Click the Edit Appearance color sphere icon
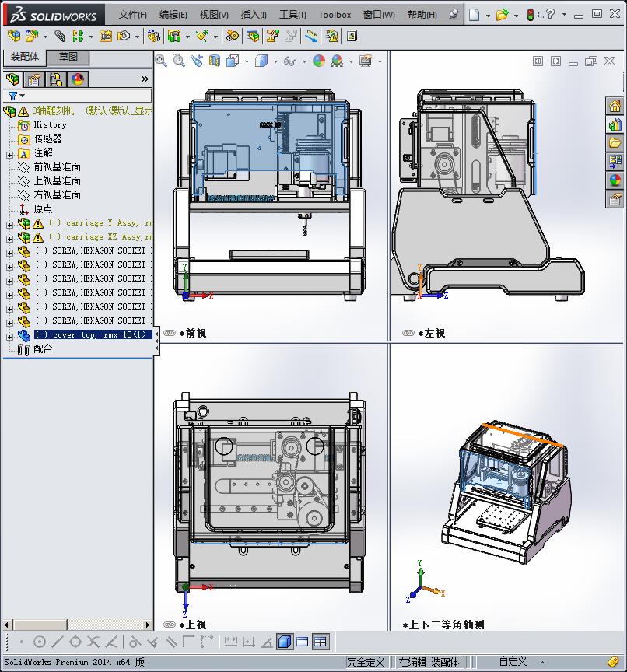 tap(318, 61)
